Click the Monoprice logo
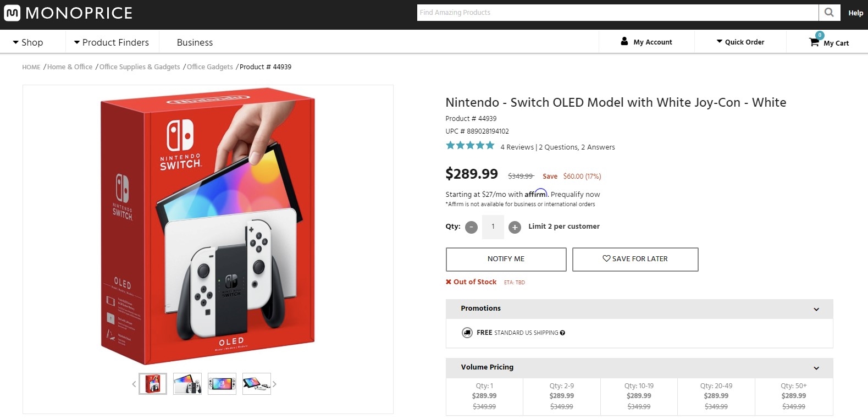The height and width of the screenshot is (419, 868). (x=68, y=13)
